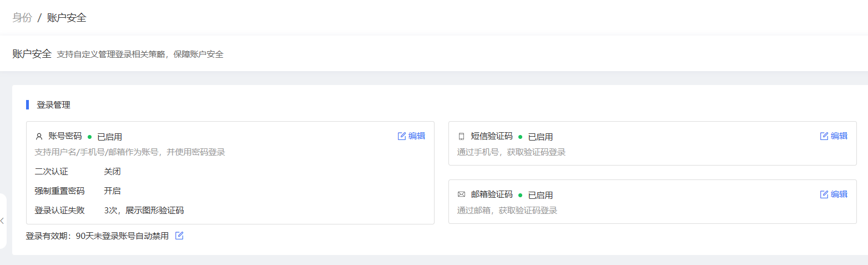Viewport: 868px width, 265px height.
Task: Click the 编辑 text link for 邮箱验证码
Action: click(x=839, y=194)
